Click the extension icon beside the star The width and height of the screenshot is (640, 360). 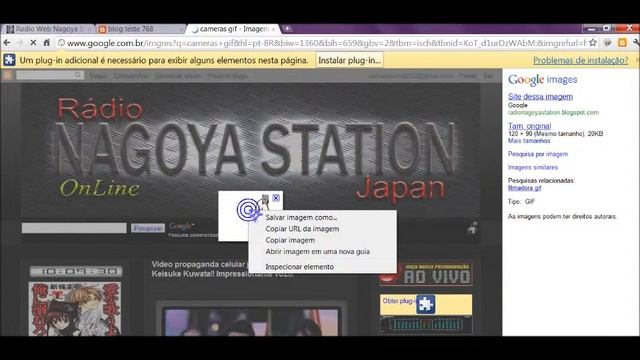607,42
